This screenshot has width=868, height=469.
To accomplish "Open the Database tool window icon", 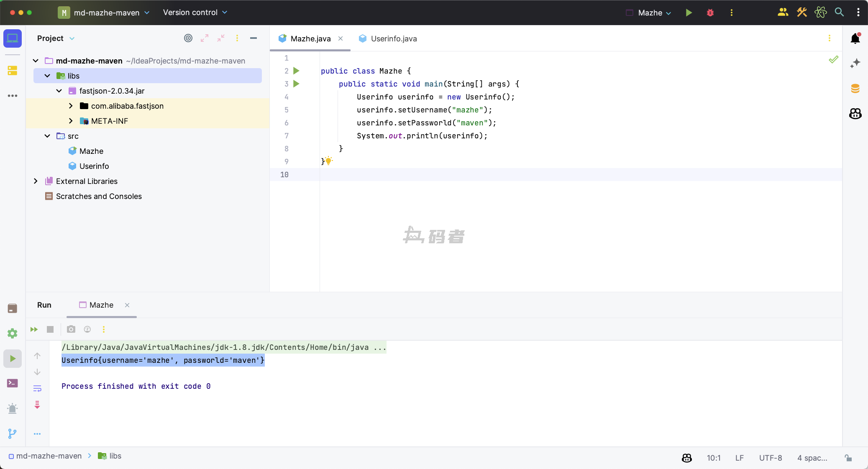I will [855, 88].
